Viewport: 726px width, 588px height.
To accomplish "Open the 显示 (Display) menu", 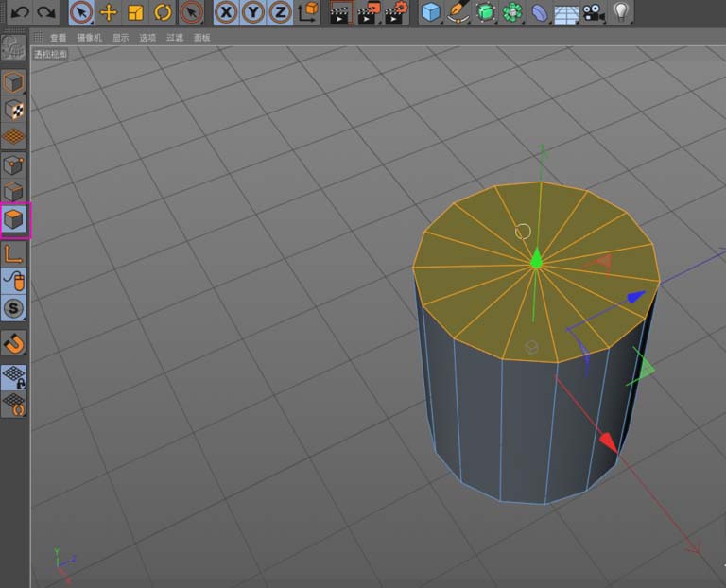I will click(x=120, y=38).
